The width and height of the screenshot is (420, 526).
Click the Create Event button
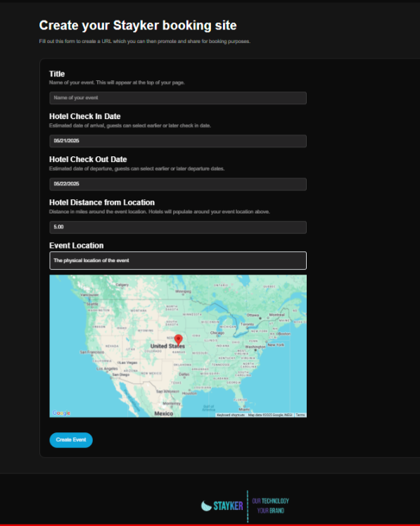pyautogui.click(x=71, y=440)
